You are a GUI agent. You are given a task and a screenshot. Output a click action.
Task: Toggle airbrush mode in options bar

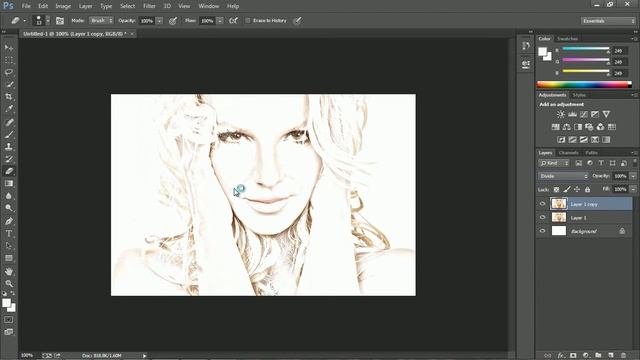point(233,20)
